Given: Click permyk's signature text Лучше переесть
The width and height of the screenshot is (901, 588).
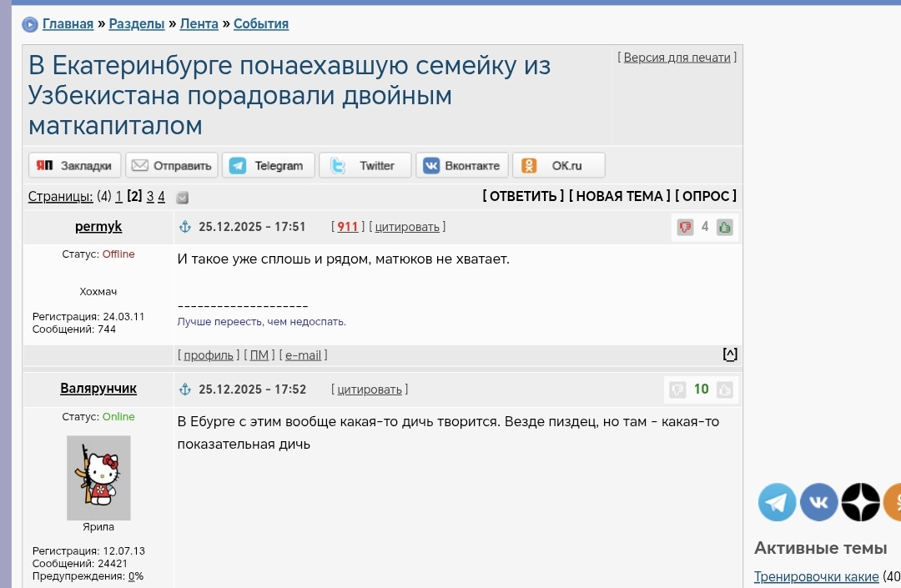Looking at the screenshot, I should click(x=261, y=322).
